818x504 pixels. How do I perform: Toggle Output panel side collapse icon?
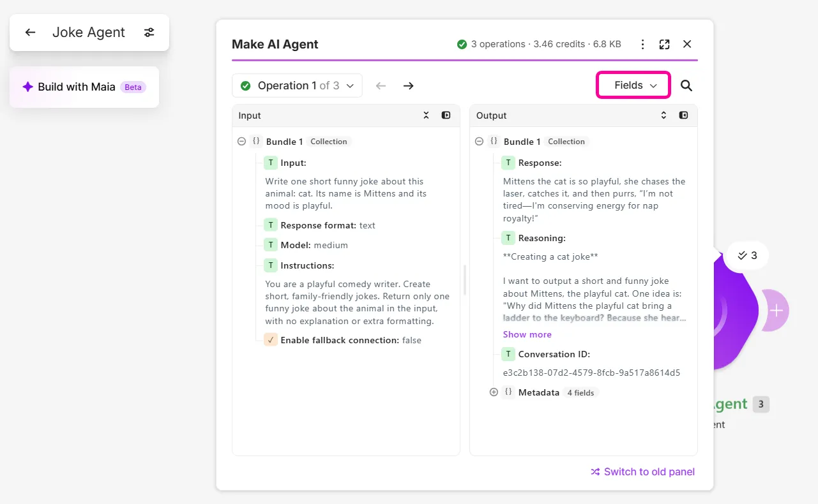point(684,115)
